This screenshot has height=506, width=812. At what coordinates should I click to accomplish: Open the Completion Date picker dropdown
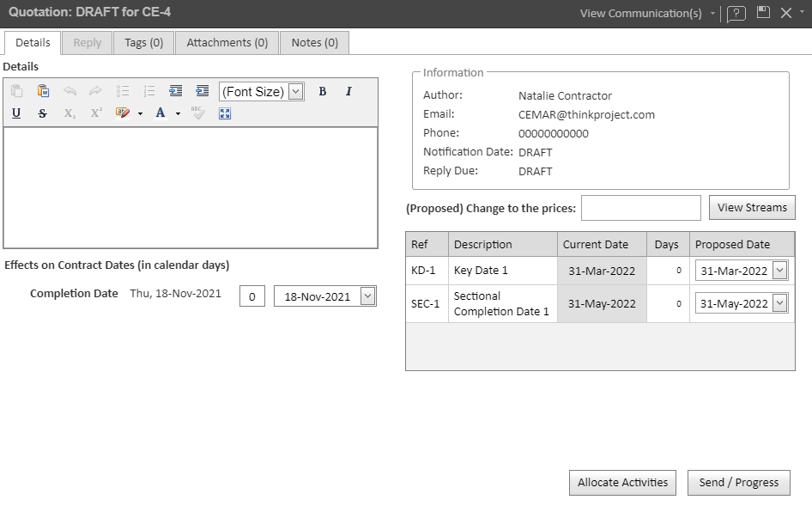point(367,296)
